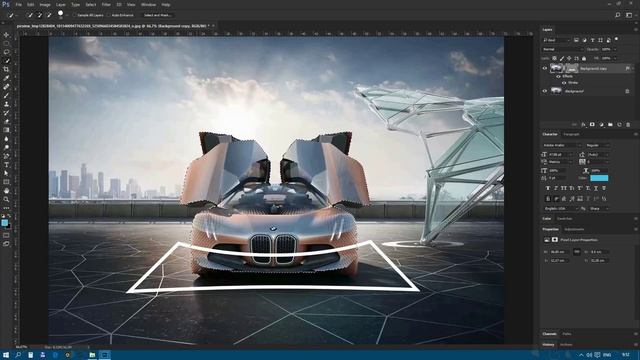Open the font style Regular dropdown
Viewport: 640px width, 360px height.
[598, 145]
